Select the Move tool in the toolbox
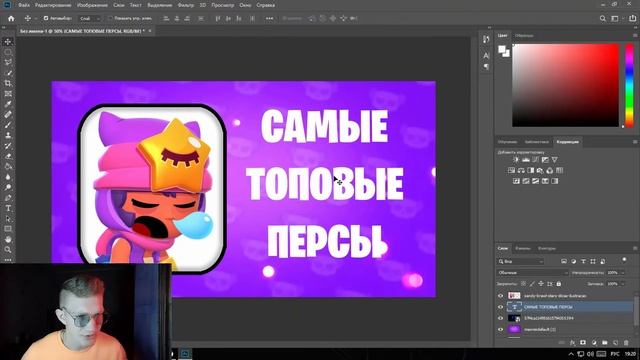The image size is (640, 360). [x=8, y=42]
